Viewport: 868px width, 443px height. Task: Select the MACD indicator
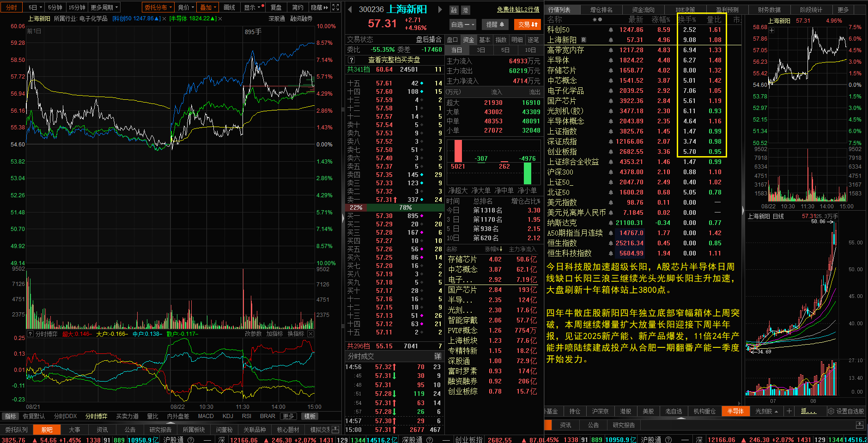tap(206, 416)
